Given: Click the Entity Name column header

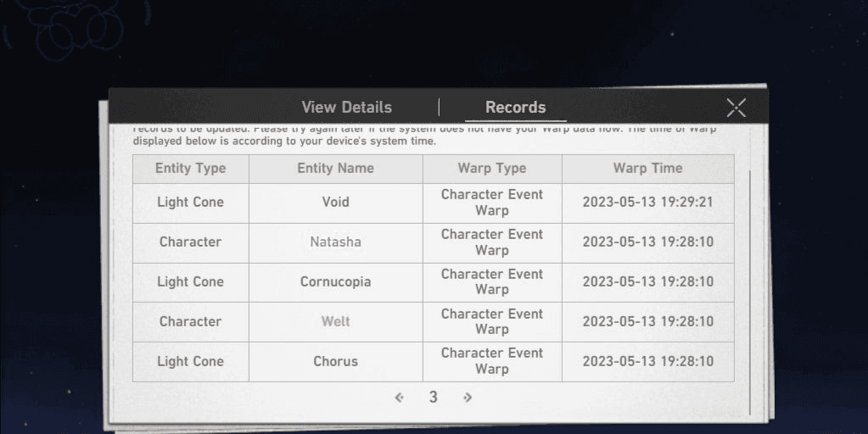Looking at the screenshot, I should [x=335, y=169].
